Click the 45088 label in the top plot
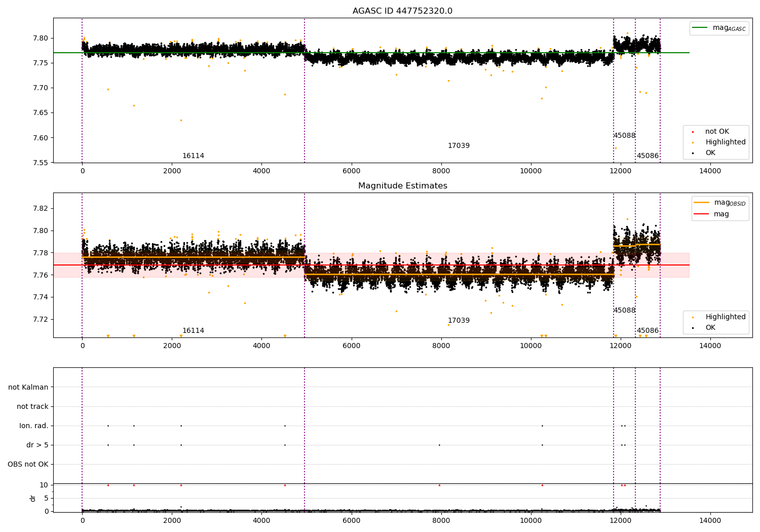The image size is (760, 532). point(624,136)
